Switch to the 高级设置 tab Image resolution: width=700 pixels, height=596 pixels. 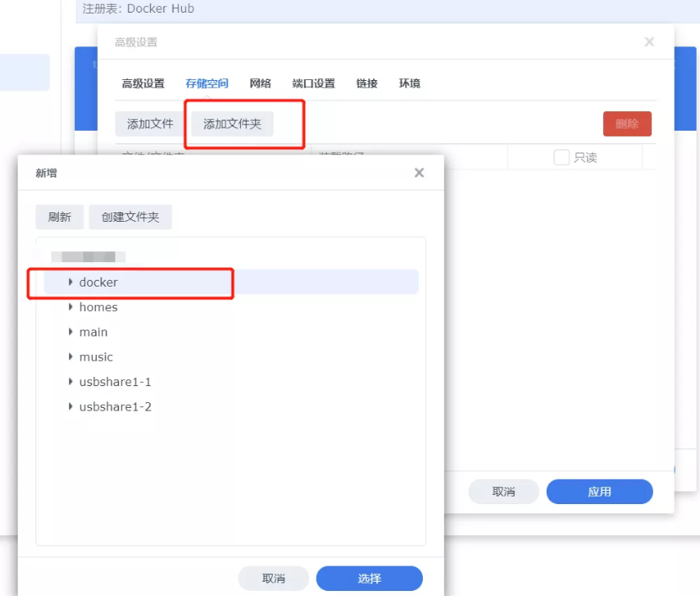[x=142, y=83]
